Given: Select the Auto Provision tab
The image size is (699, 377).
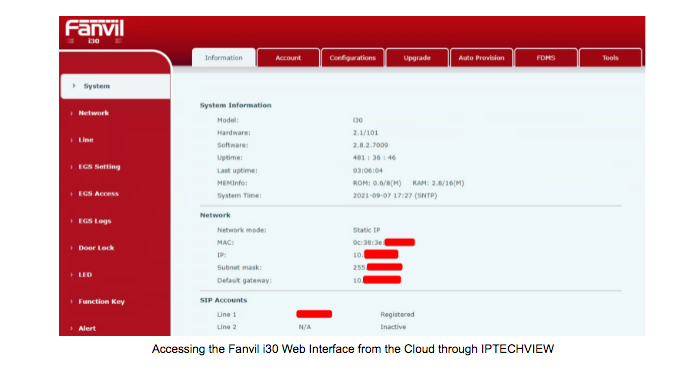Looking at the screenshot, I should [x=481, y=58].
